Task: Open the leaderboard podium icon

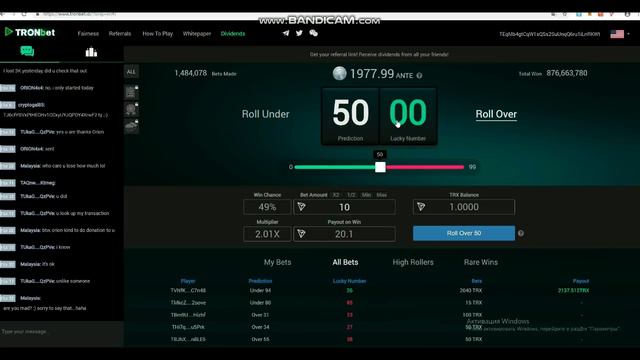Action: 91,52
